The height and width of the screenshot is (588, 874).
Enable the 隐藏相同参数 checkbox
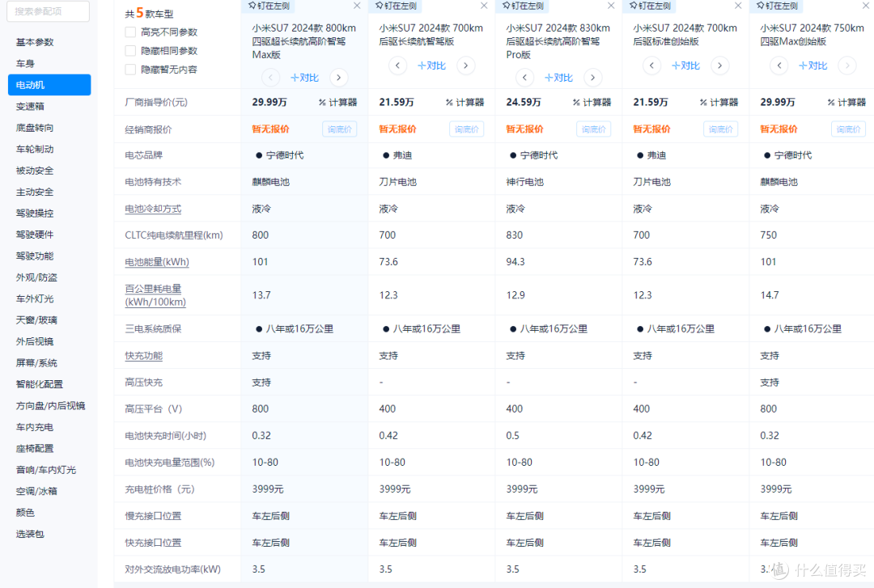point(130,51)
